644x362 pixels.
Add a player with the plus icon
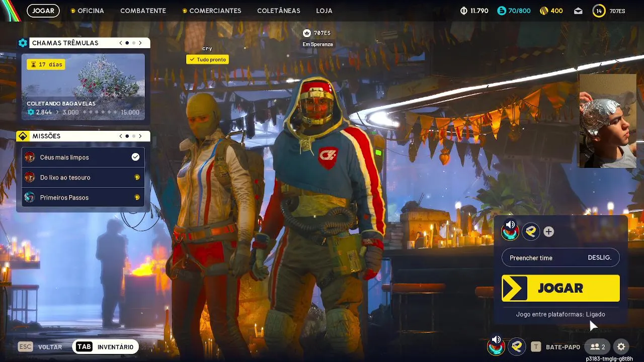549,232
